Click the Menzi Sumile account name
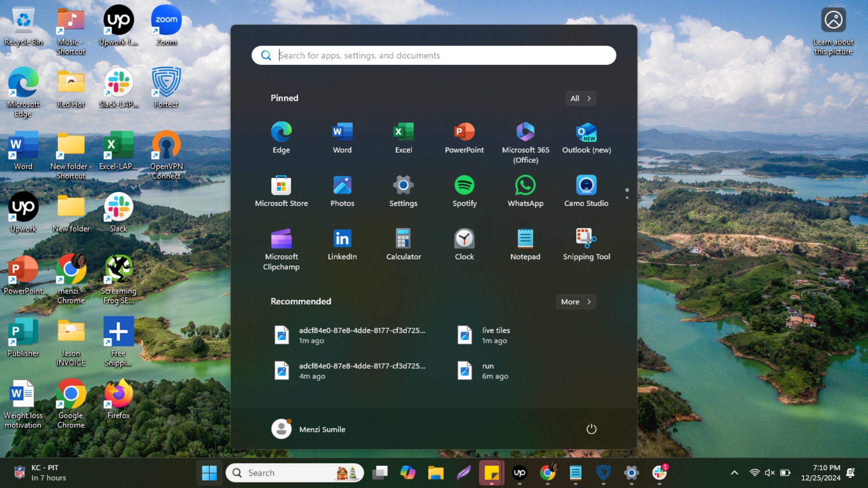 (322, 429)
